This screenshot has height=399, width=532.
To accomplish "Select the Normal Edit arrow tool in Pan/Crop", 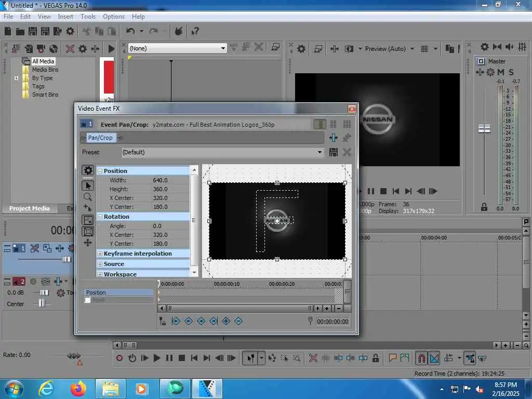I will pos(88,185).
